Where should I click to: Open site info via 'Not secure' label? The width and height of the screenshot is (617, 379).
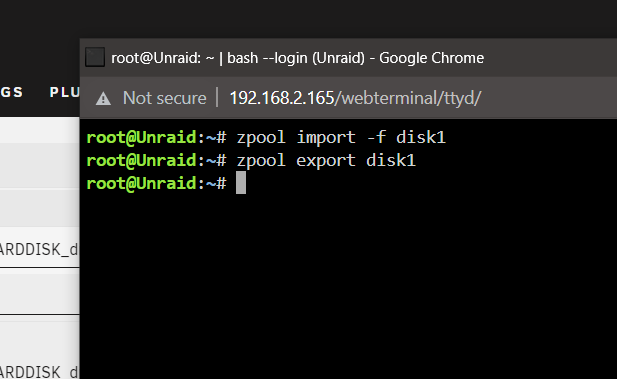[x=164, y=98]
